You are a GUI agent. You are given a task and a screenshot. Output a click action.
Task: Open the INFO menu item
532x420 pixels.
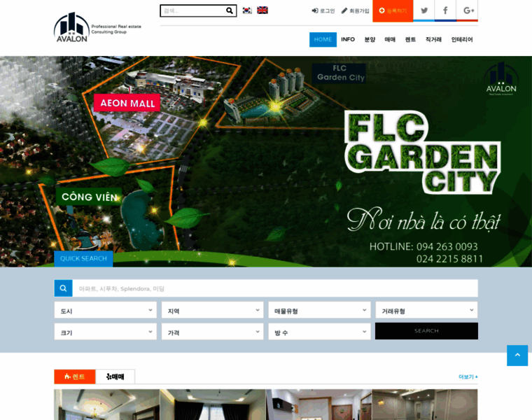coord(348,40)
